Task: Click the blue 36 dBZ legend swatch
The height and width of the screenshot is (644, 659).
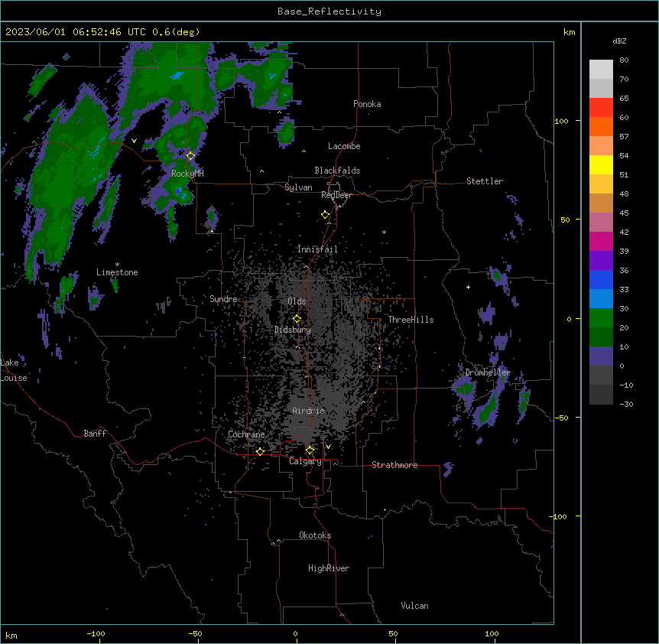Action: click(x=601, y=279)
